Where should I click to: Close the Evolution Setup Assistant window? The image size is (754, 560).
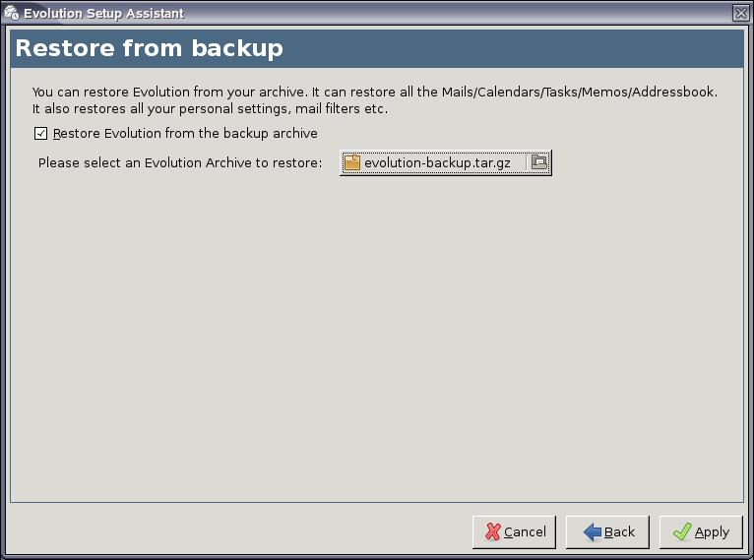click(x=740, y=13)
